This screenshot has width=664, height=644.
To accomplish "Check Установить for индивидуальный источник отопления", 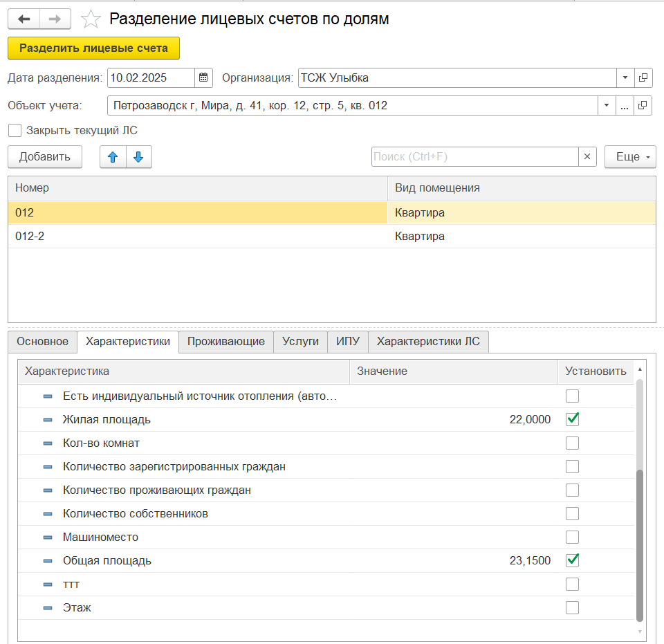I will [572, 396].
